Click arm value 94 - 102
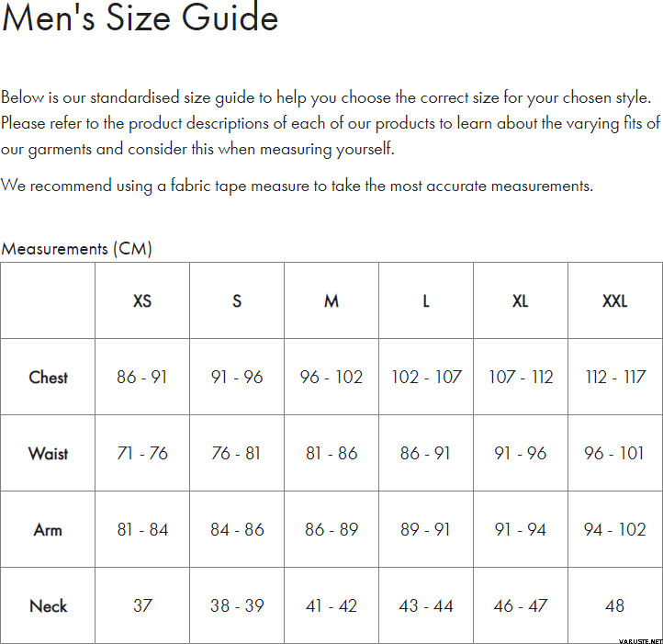This screenshot has height=644, width=663. coord(615,530)
